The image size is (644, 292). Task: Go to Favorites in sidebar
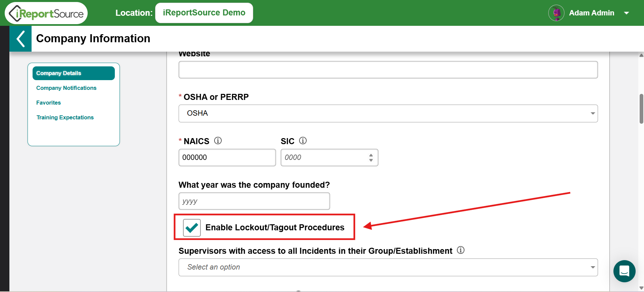click(49, 103)
